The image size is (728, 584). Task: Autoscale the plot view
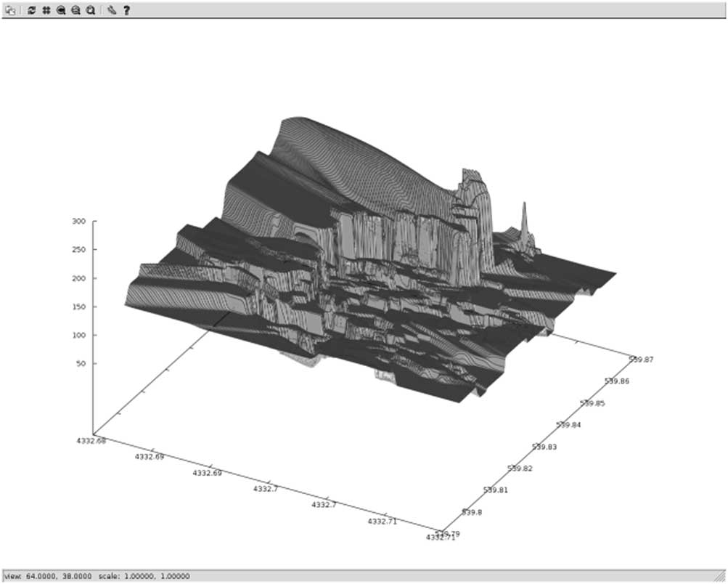coord(90,11)
